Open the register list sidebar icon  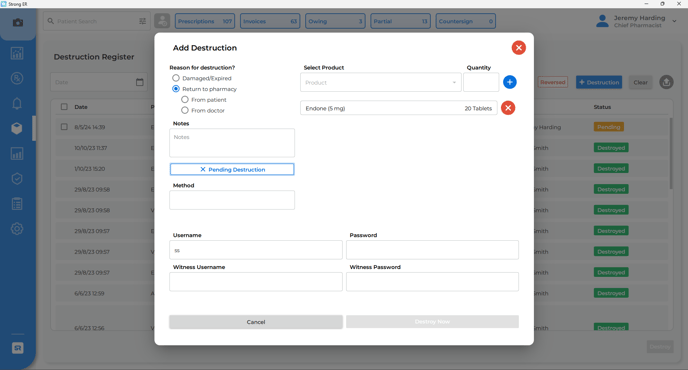click(x=17, y=204)
